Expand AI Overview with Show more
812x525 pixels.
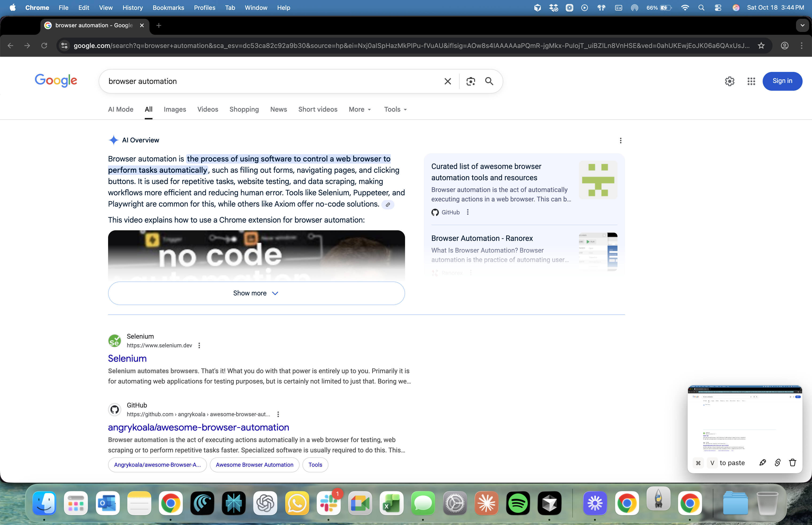click(256, 293)
